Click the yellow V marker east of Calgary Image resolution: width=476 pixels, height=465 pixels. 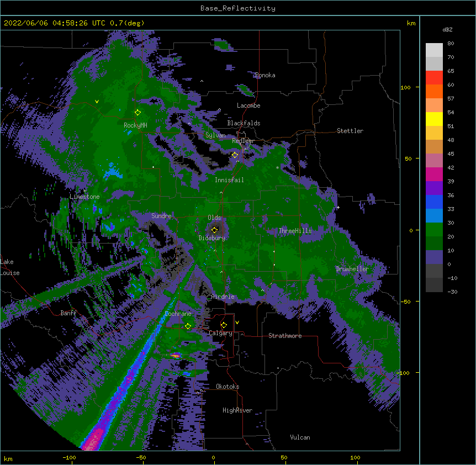pos(237,323)
